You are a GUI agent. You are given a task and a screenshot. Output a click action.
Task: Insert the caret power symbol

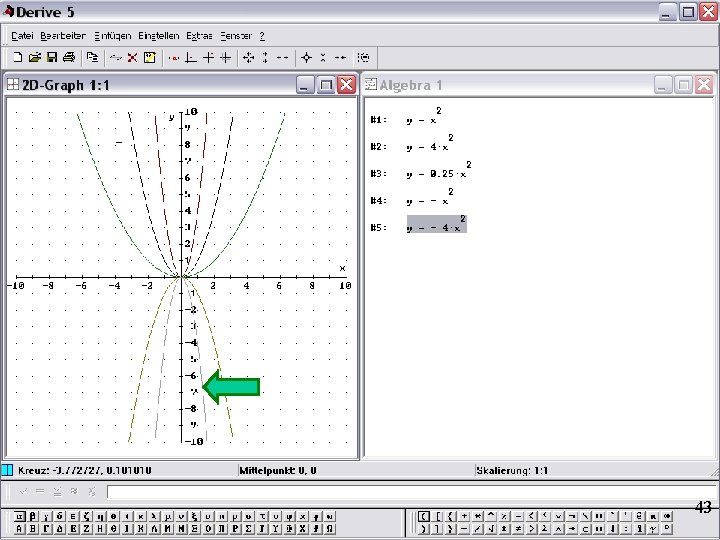pos(491,516)
